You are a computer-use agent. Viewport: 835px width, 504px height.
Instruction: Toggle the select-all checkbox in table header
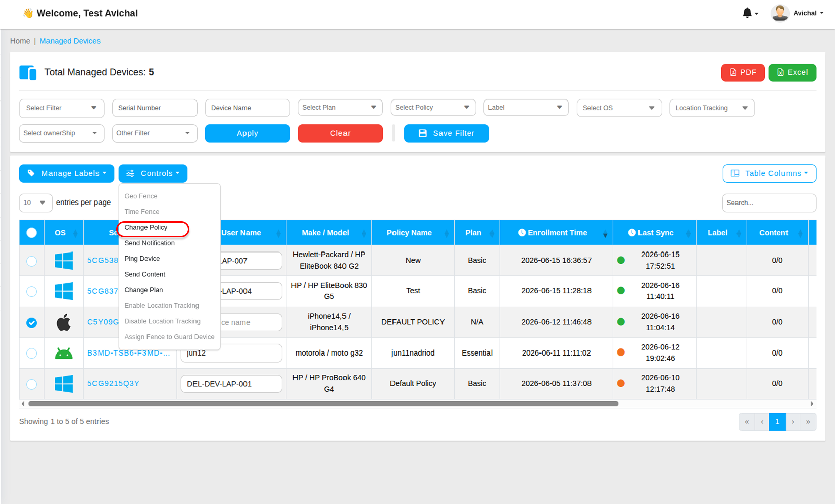31,233
